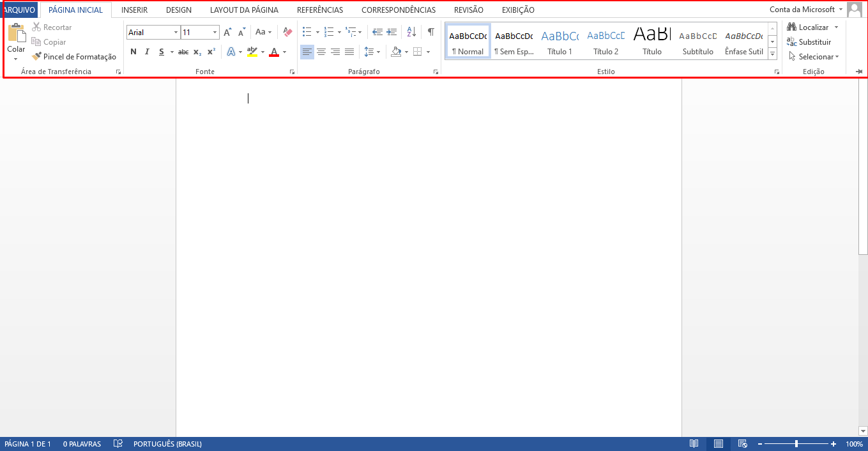Align text to the right
Viewport: 868px width, 451px height.
tap(335, 52)
